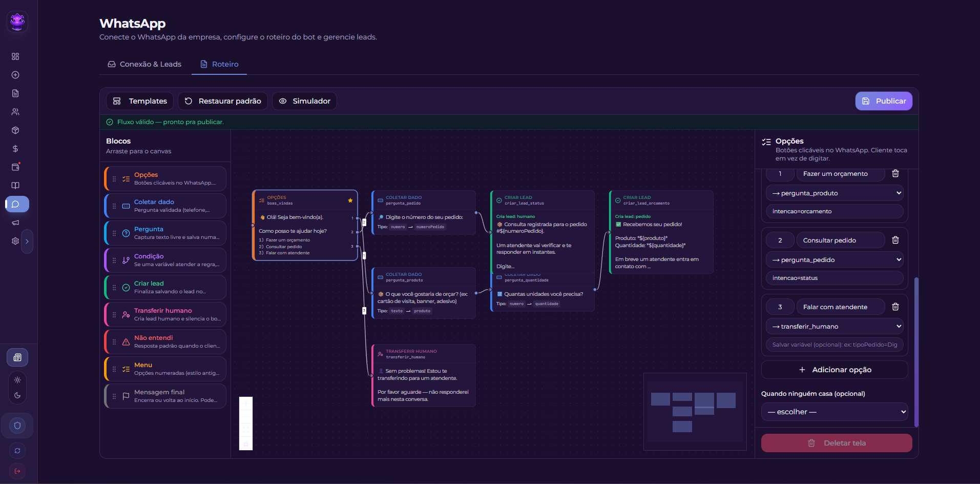Switch to light theme sun icon
980x484 pixels.
pos(17,380)
